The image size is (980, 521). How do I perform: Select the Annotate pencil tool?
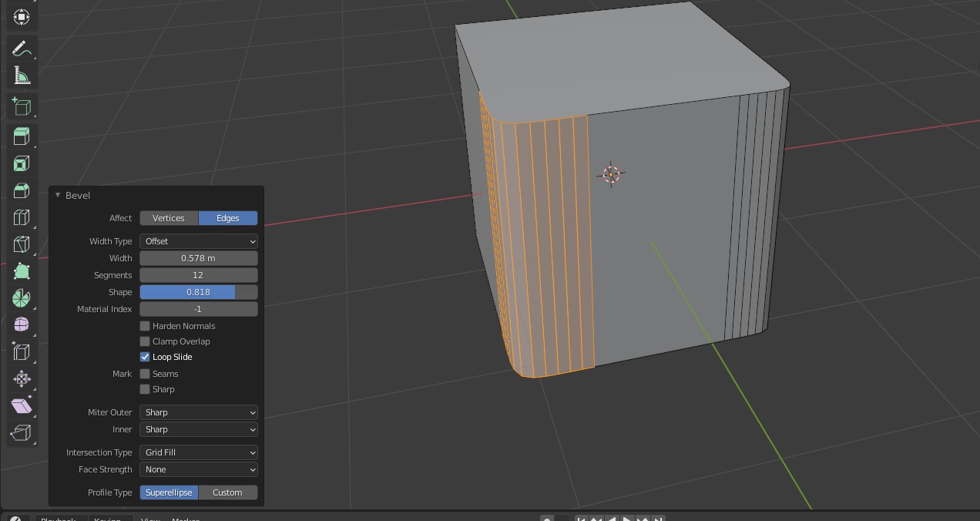[22, 49]
